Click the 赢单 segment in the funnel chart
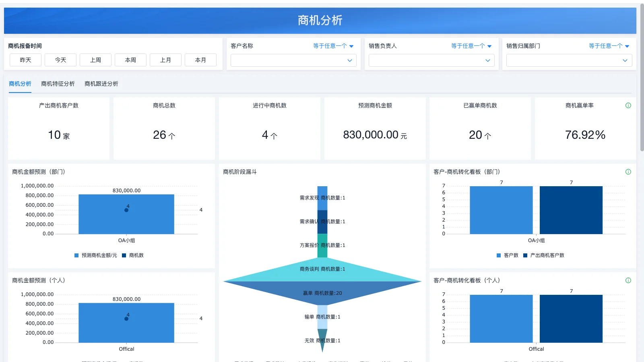Image resolution: width=644 pixels, height=362 pixels. tap(322, 293)
